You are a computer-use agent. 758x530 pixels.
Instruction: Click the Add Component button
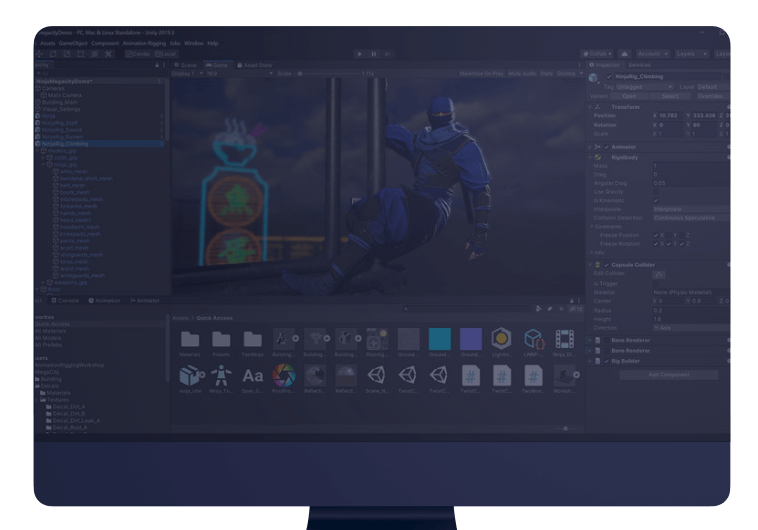[669, 375]
